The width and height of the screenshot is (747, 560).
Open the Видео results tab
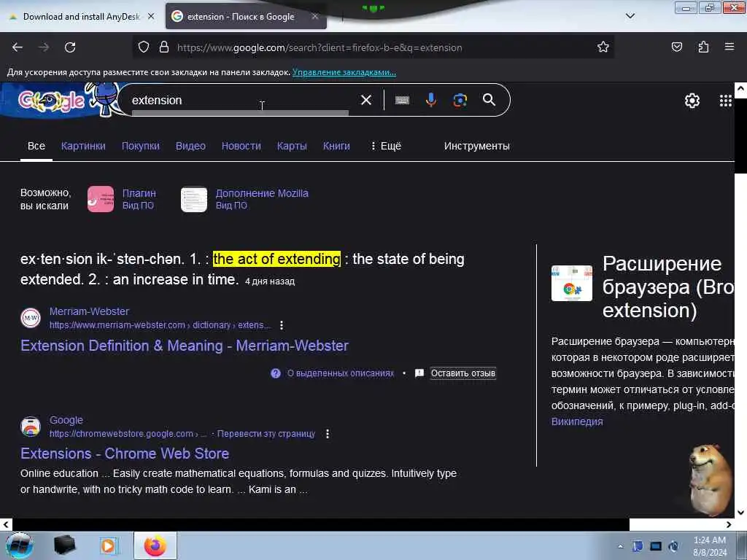pyautogui.click(x=190, y=146)
